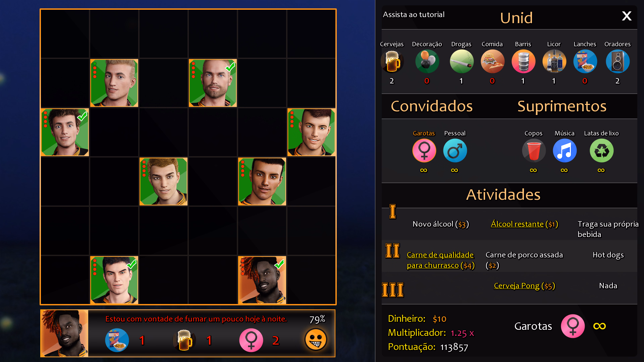Select the Copos red cup icon
644x362 pixels.
pos(534,150)
